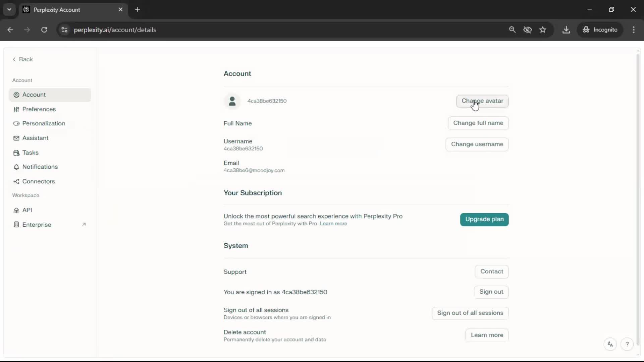Reload the Perplexity account page
The height and width of the screenshot is (362, 644).
coord(44,30)
